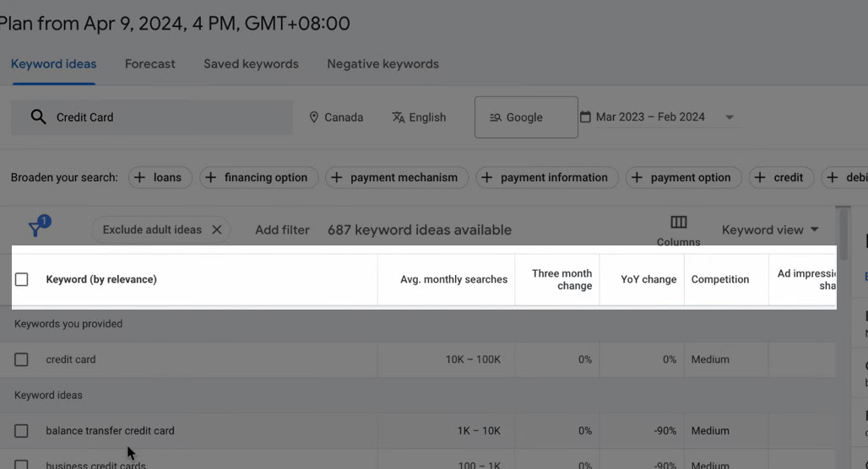Viewport: 868px width, 469px height.
Task: Check the balance transfer credit card row
Action: 21,431
